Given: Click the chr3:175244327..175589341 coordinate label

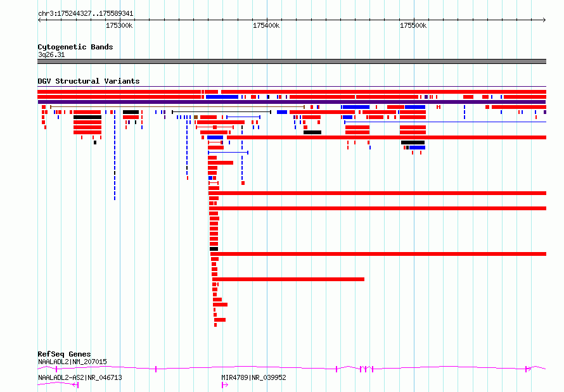Looking at the screenshot, I should (x=86, y=14).
